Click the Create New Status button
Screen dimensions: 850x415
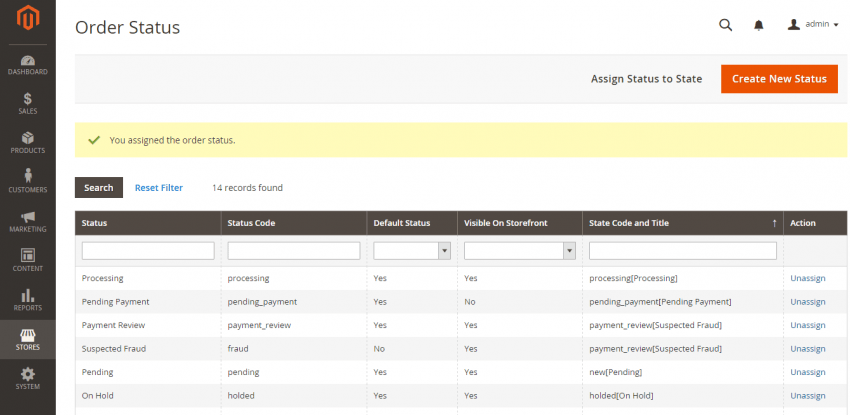click(x=779, y=79)
